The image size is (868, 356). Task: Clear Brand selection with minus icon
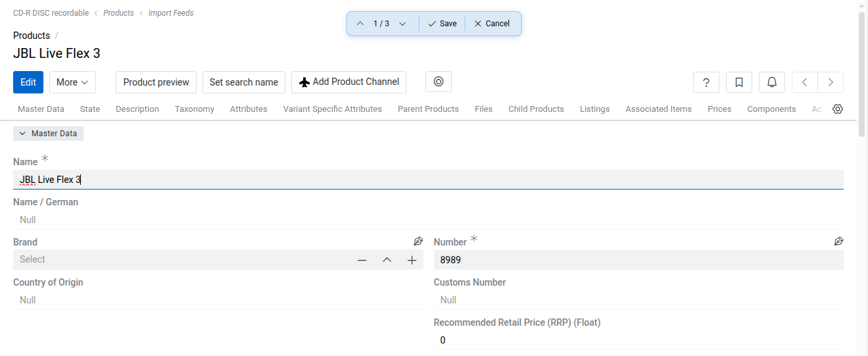click(362, 261)
